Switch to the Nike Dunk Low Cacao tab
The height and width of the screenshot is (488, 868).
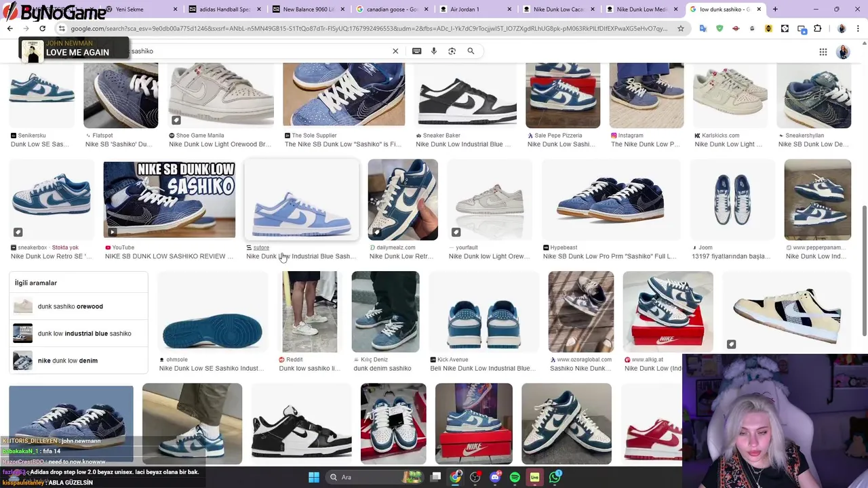559,9
